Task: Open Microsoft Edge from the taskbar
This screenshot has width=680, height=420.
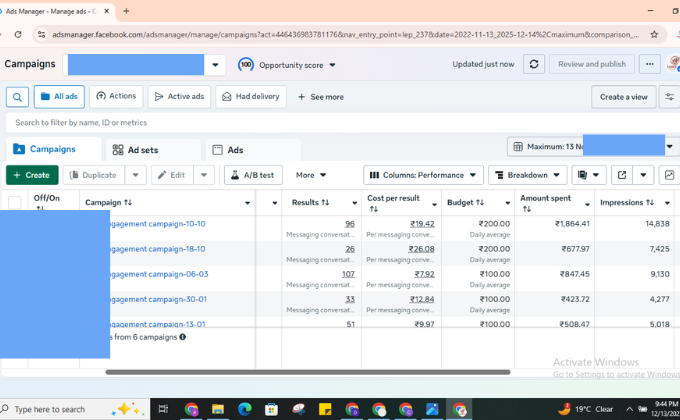Action: [x=245, y=409]
